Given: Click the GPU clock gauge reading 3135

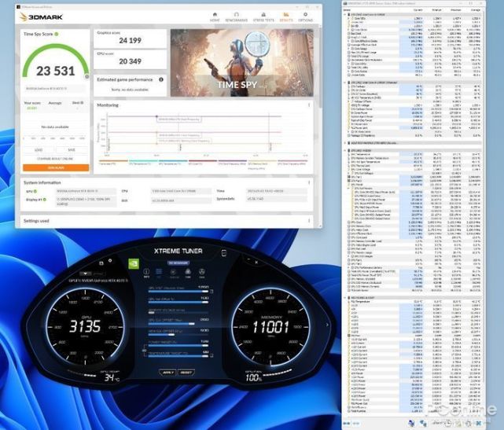Looking at the screenshot, I should click(x=85, y=326).
